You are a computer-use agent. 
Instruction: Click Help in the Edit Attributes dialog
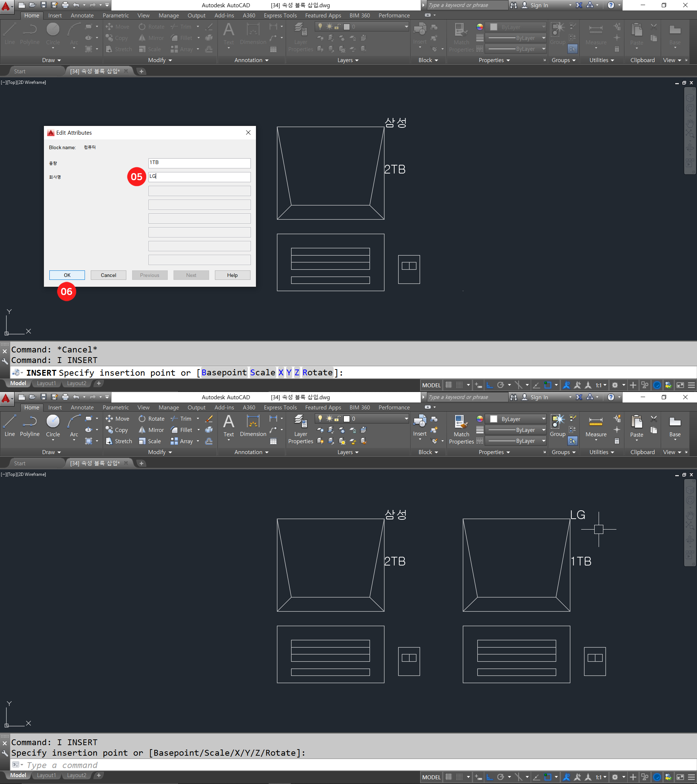click(x=232, y=275)
